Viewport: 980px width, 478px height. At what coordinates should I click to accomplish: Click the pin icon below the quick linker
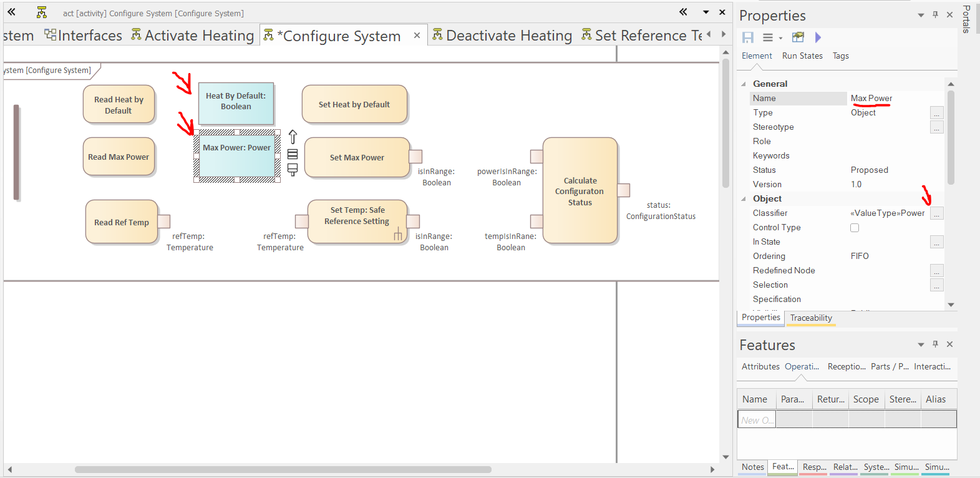pos(293,170)
